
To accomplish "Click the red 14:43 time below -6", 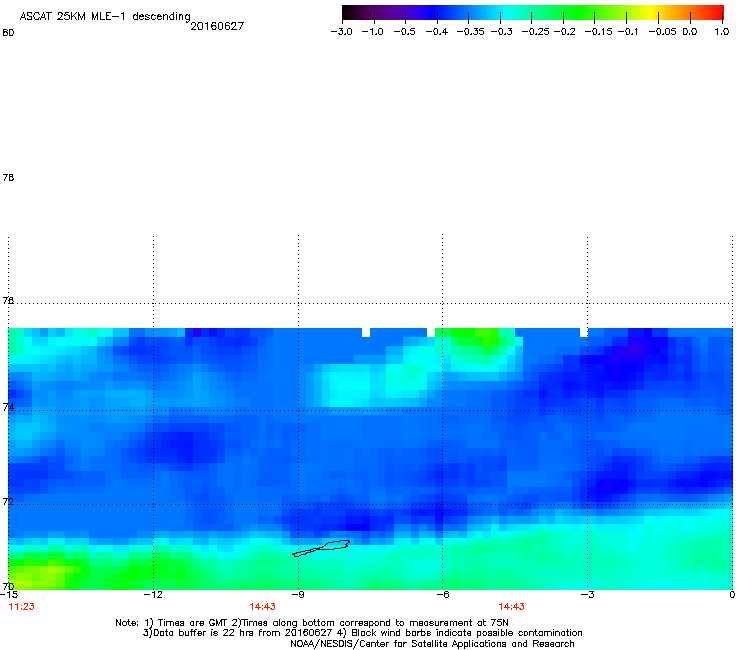I will coord(512,607).
